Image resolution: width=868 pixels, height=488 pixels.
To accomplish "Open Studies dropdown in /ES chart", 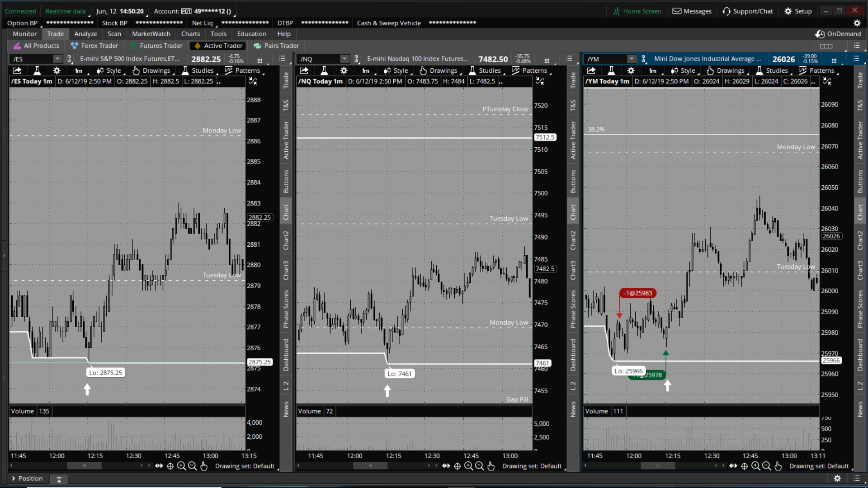I will [x=198, y=70].
